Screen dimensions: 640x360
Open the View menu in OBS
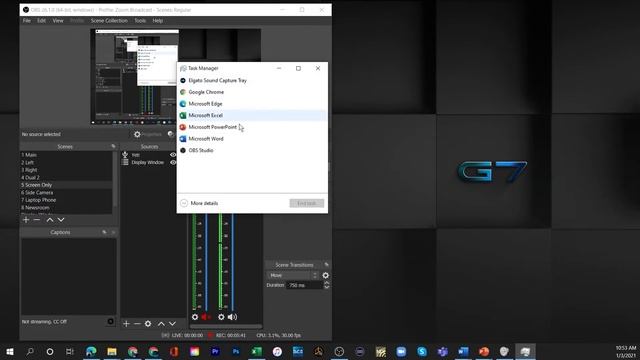coord(58,20)
